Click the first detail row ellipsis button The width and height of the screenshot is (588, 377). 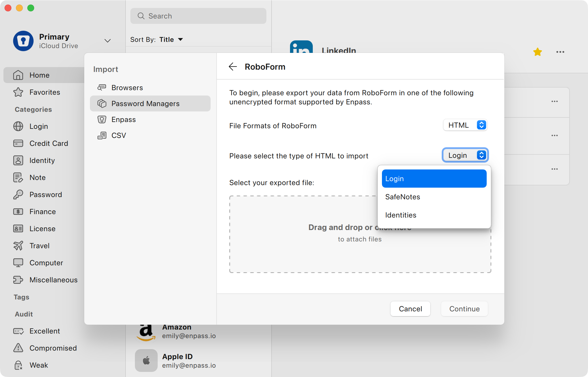[555, 101]
